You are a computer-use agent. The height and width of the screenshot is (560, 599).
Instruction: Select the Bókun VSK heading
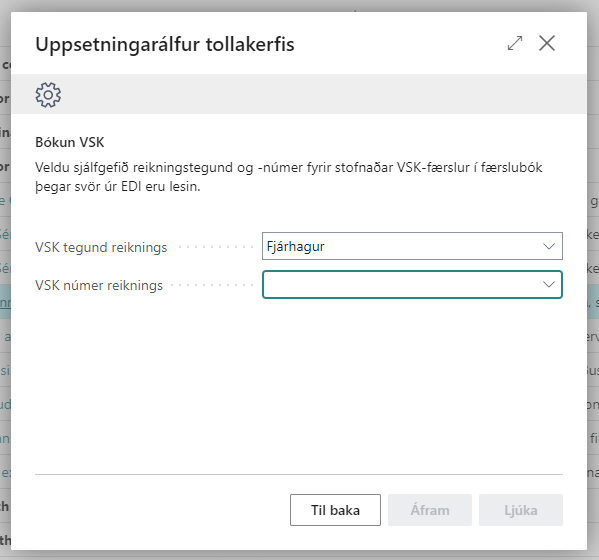70,142
